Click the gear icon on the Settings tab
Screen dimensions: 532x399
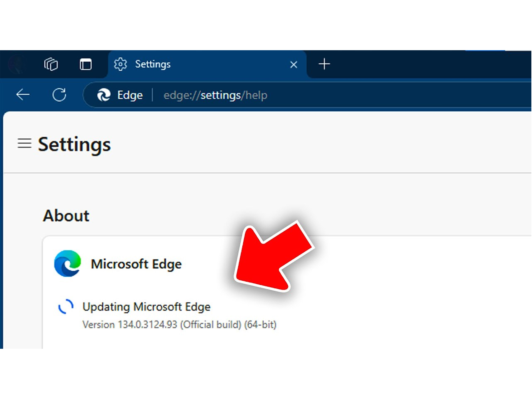click(120, 64)
